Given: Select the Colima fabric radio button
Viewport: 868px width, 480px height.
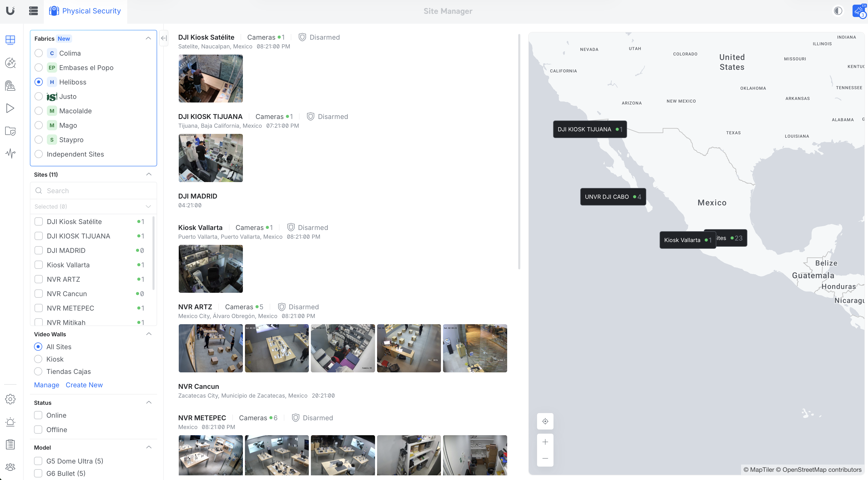Looking at the screenshot, I should pyautogui.click(x=39, y=53).
